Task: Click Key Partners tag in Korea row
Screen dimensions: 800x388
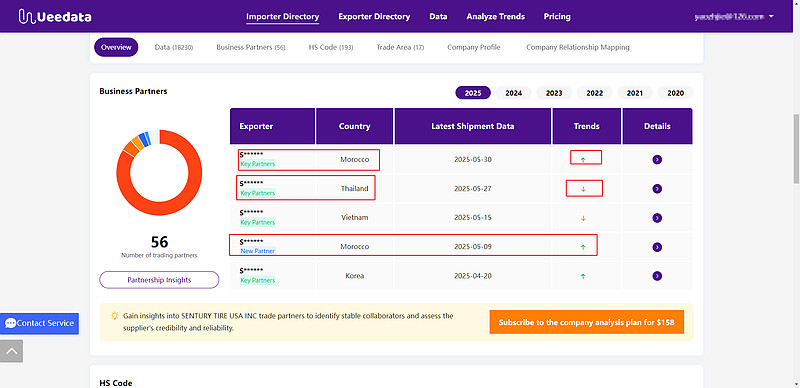Action: point(258,280)
